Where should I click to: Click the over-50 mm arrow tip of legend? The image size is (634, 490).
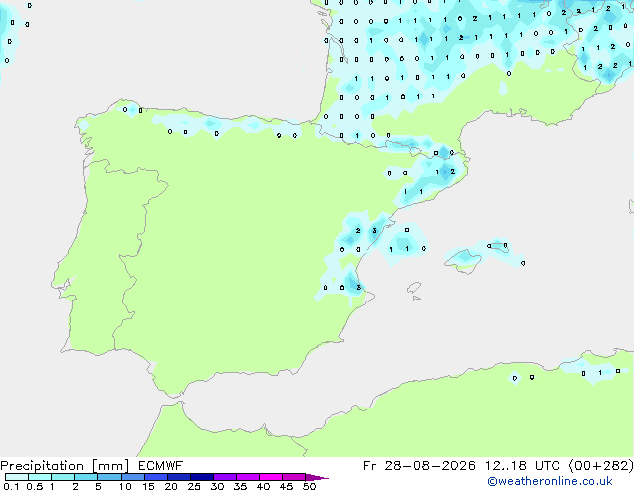pyautogui.click(x=317, y=477)
